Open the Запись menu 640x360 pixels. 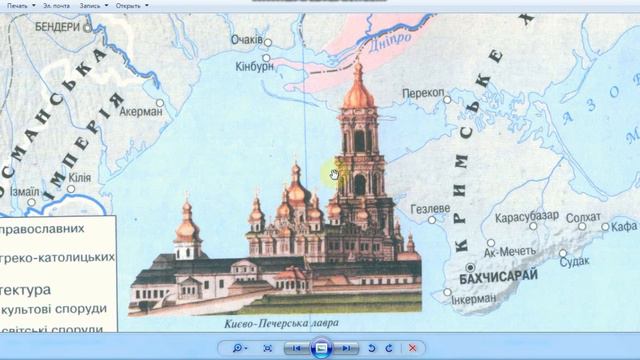point(93,6)
